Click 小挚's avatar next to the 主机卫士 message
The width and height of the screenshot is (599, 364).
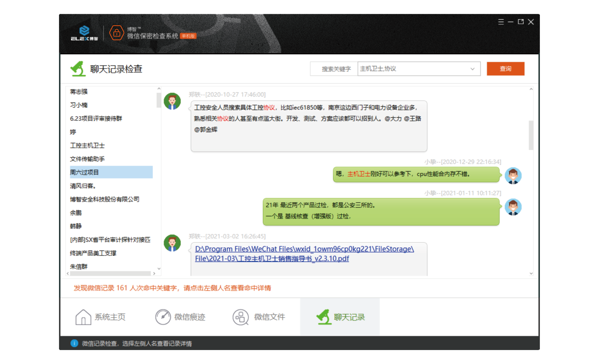(x=513, y=176)
